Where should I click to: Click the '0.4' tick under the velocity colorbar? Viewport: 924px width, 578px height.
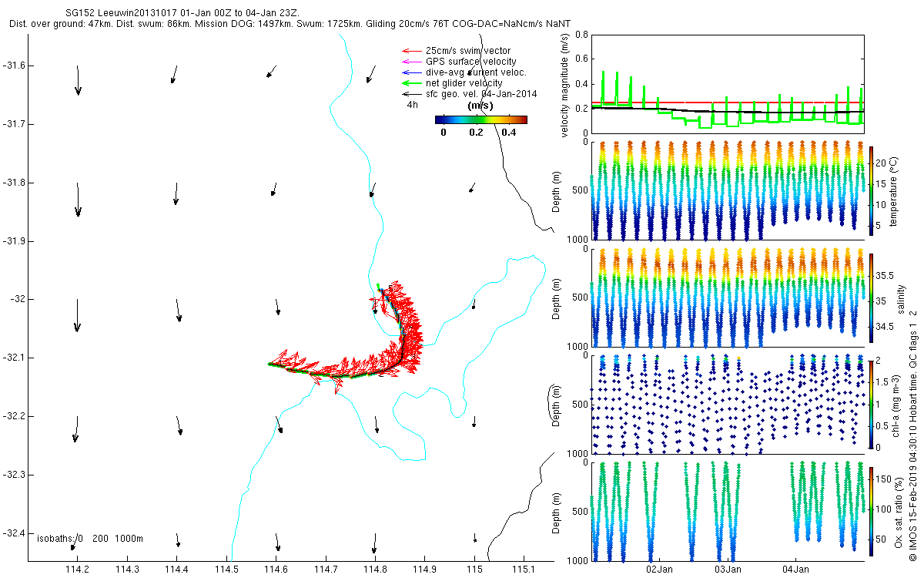(x=508, y=133)
